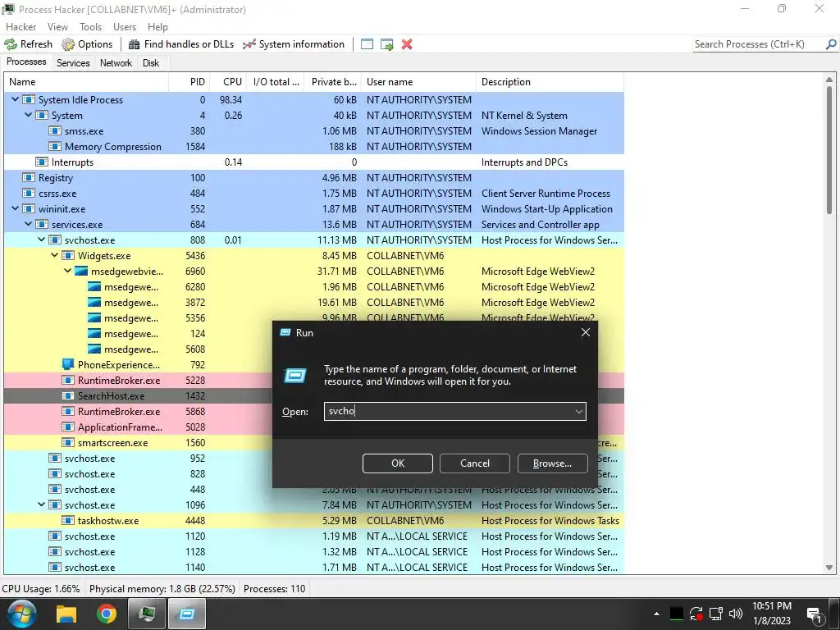Viewport: 840px width, 630px height.
Task: Switch to the Services tab
Action: click(x=73, y=63)
